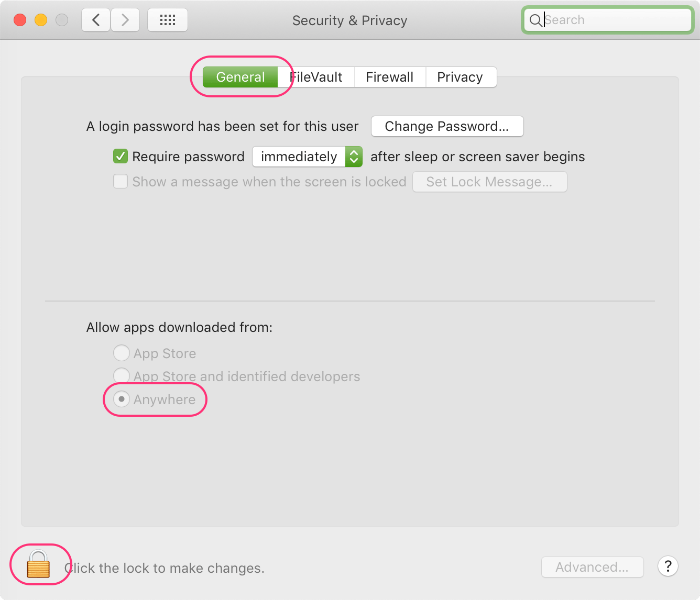Select App Store and identified developers option

point(122,375)
